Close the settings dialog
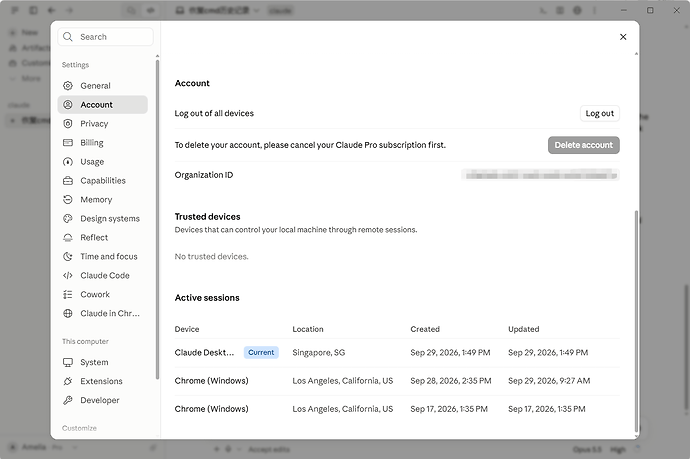 tap(623, 37)
